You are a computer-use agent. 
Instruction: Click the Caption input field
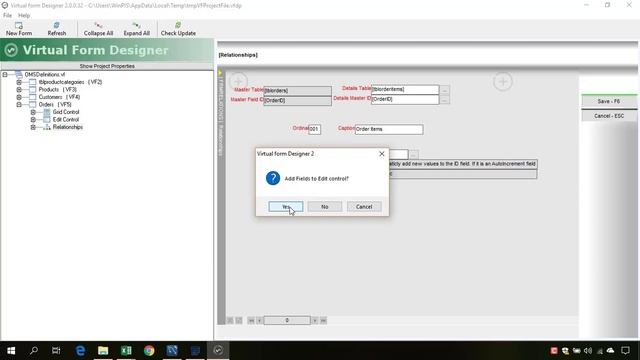389,129
